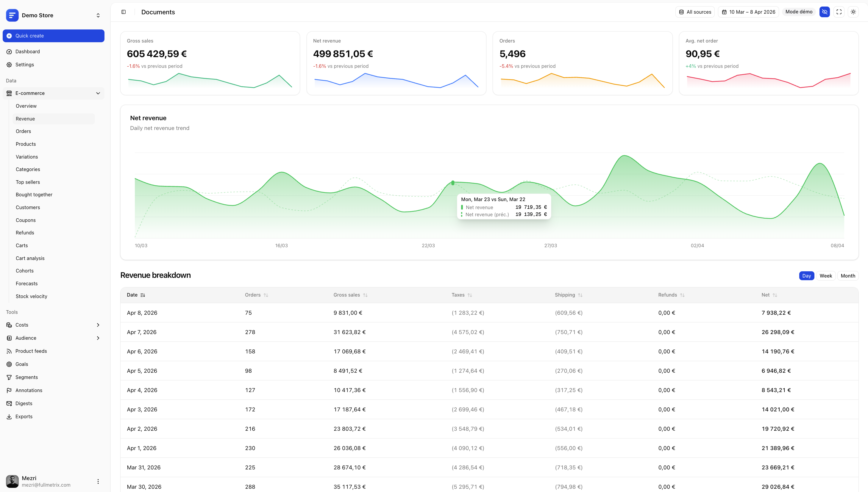868x492 pixels.
Task: Expand the Costs submenu
Action: click(98, 325)
